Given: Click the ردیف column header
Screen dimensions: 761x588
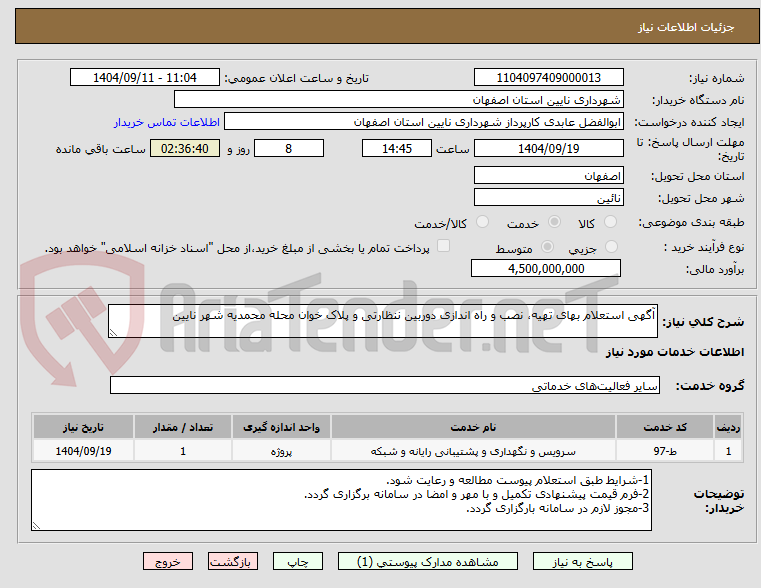Looking at the screenshot, I should click(728, 427).
